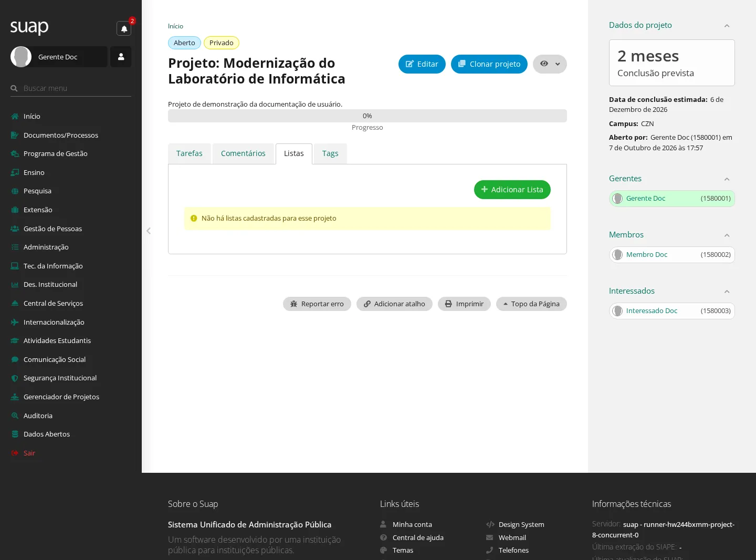Click the Pesquisa globe icon
The height and width of the screenshot is (560, 756).
[15, 191]
